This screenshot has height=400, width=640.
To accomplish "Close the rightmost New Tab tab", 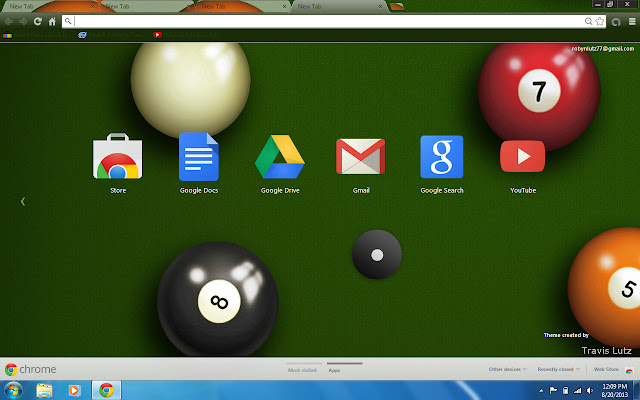I will coord(380,7).
